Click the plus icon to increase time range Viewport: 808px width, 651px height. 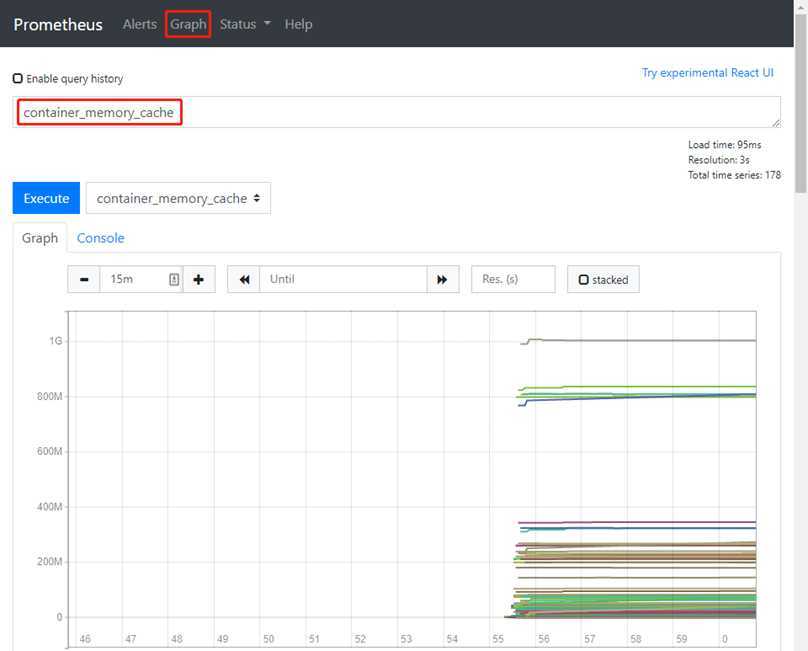coord(199,280)
